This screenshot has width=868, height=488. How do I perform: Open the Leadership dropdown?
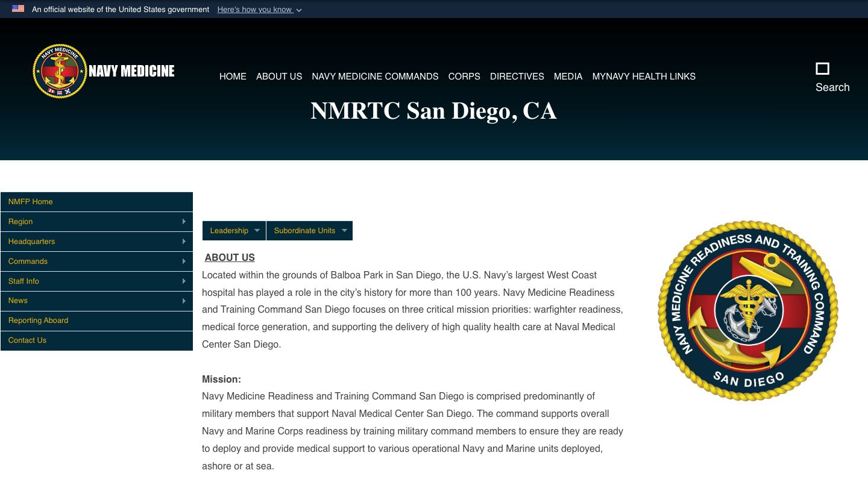[x=234, y=230]
